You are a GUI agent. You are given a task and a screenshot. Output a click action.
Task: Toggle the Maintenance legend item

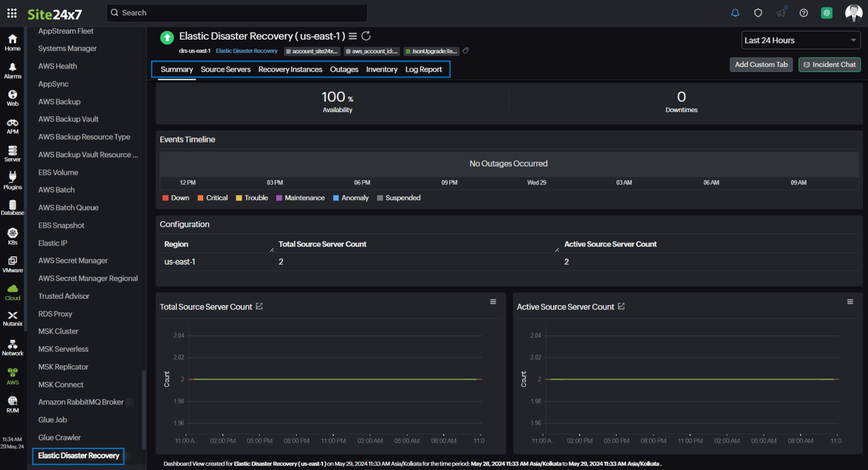tap(300, 198)
